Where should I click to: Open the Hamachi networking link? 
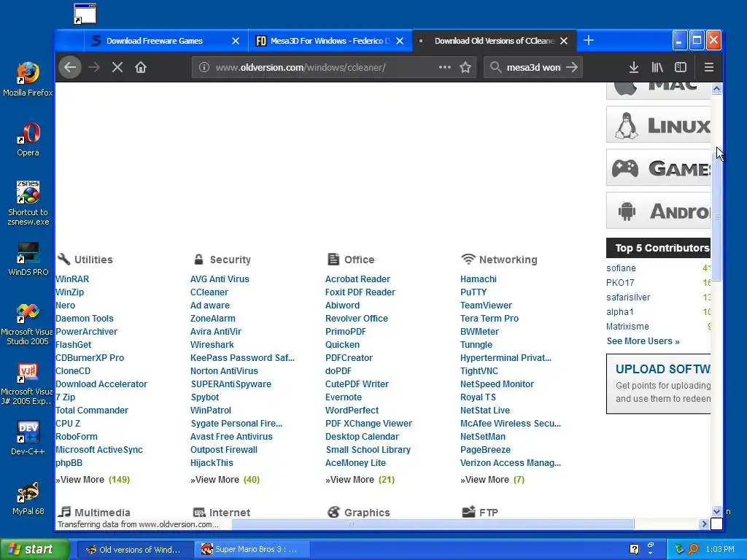(479, 279)
